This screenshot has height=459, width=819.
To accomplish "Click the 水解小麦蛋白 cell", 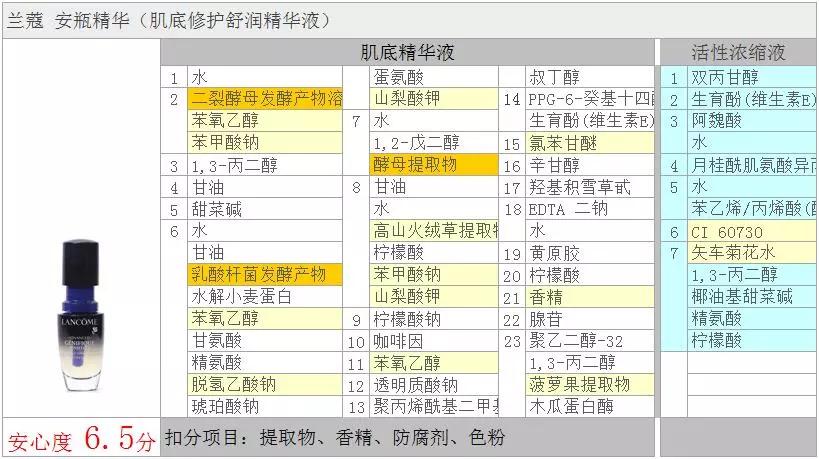I will [265, 297].
